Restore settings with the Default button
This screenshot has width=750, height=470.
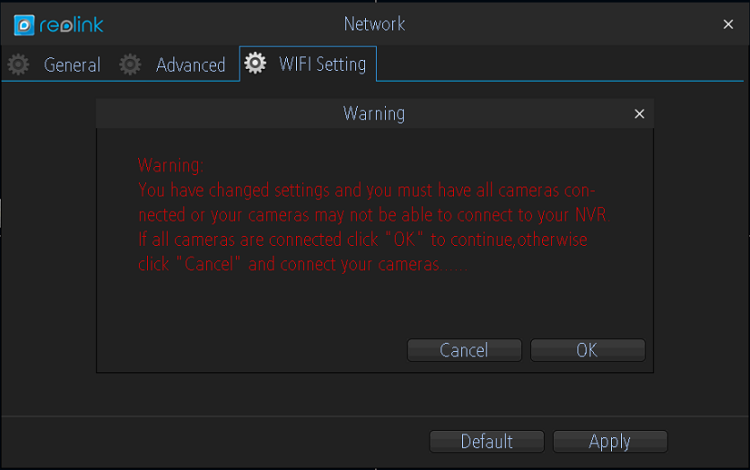[x=486, y=441]
